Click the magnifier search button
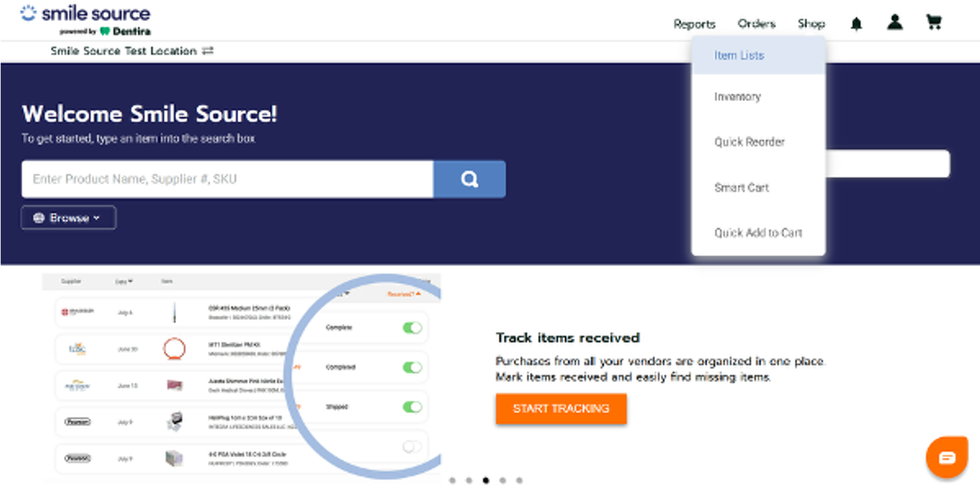 pyautogui.click(x=469, y=179)
